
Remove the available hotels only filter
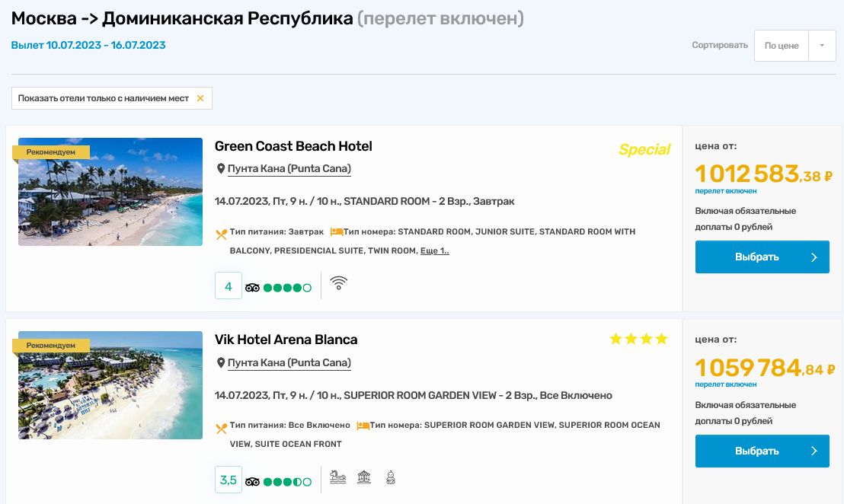tap(200, 98)
